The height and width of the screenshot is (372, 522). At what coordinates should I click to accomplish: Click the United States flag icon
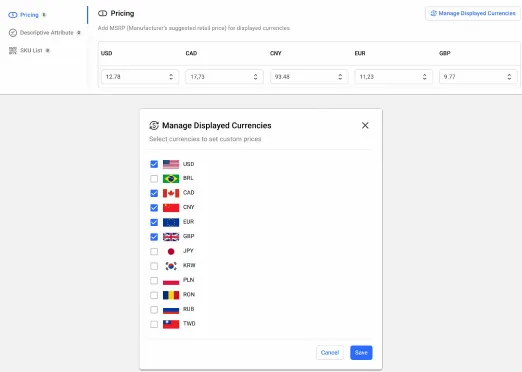click(171, 164)
